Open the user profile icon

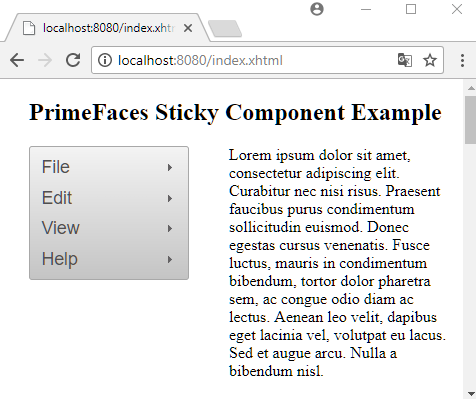pos(317,9)
